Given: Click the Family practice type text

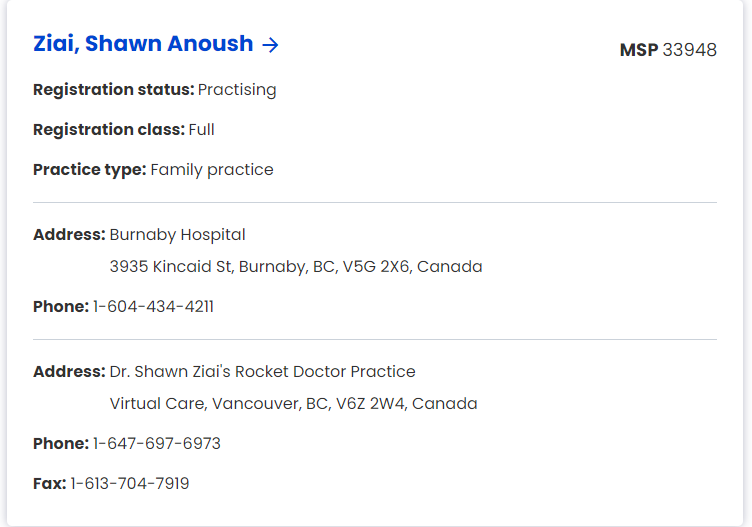Looking at the screenshot, I should point(212,170).
